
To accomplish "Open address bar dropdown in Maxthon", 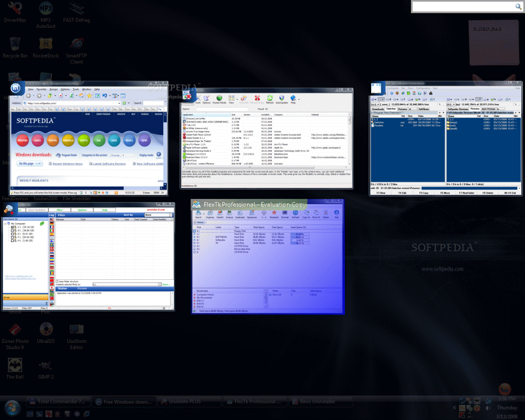I will [119, 103].
